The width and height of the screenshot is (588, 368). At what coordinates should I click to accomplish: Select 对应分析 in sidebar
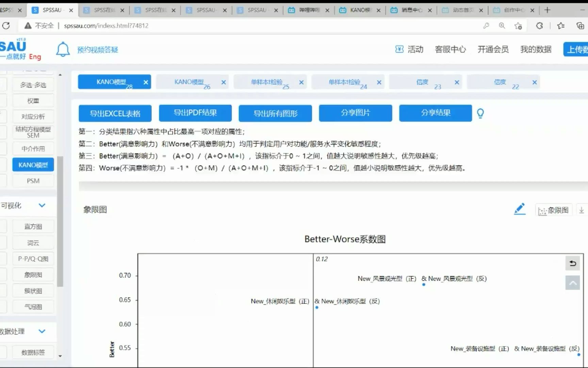[x=33, y=117]
